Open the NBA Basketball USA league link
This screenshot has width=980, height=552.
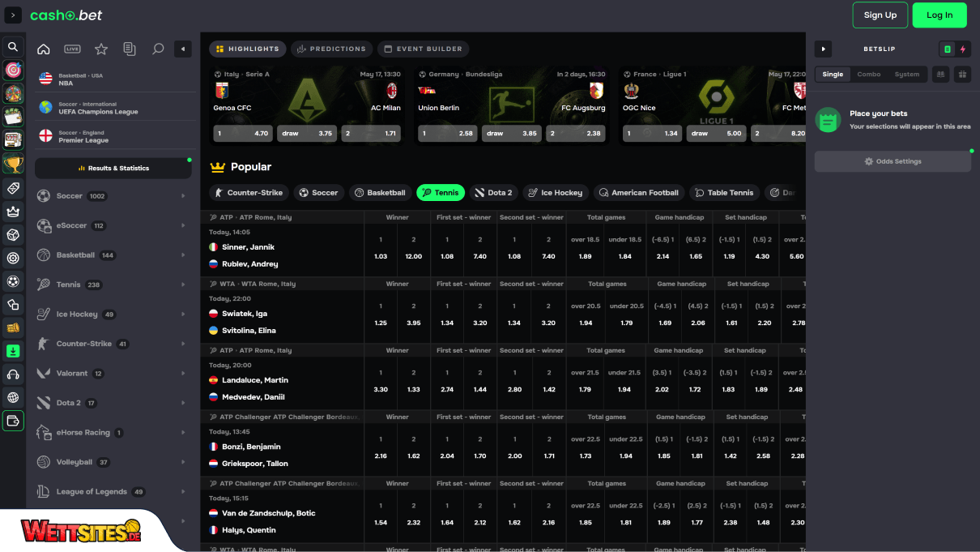pos(114,79)
